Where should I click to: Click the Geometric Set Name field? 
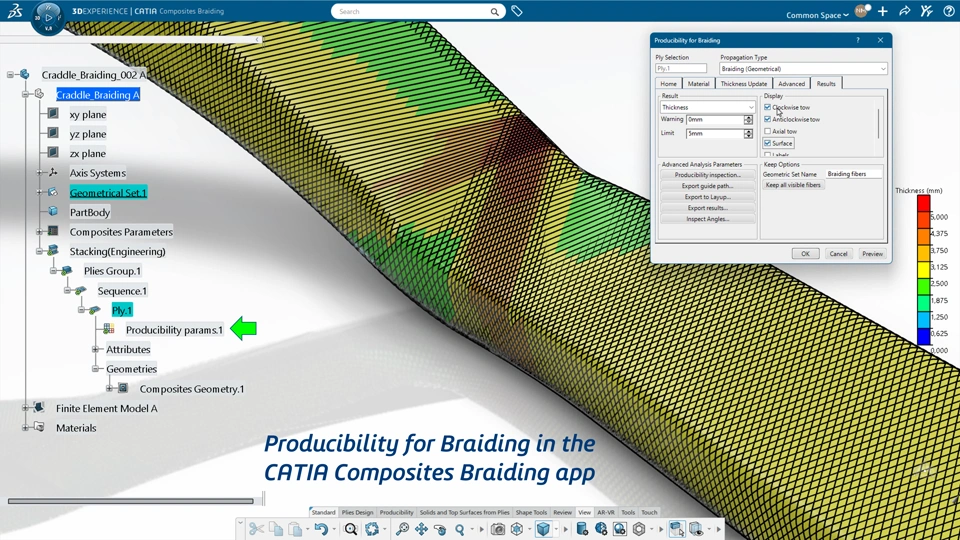point(853,174)
